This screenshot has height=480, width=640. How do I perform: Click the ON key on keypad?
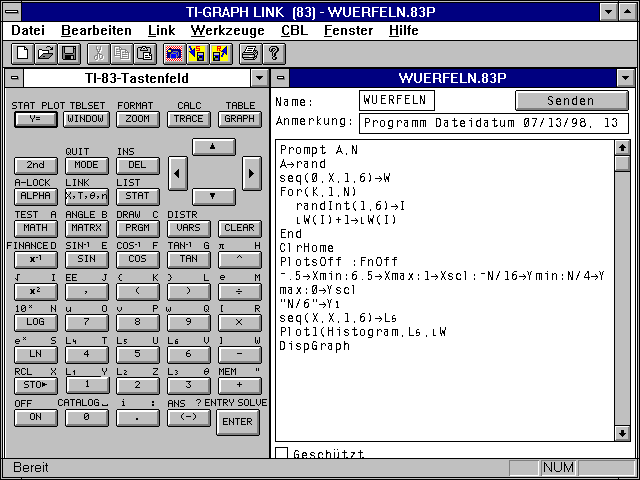[x=36, y=417]
